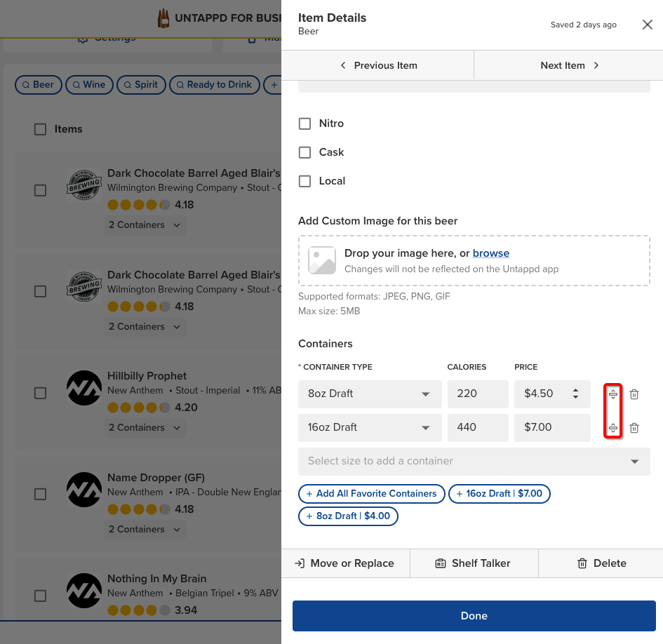Open 'Select size to add a container' dropdown
Viewport: 663px width, 644px height.
pos(474,462)
